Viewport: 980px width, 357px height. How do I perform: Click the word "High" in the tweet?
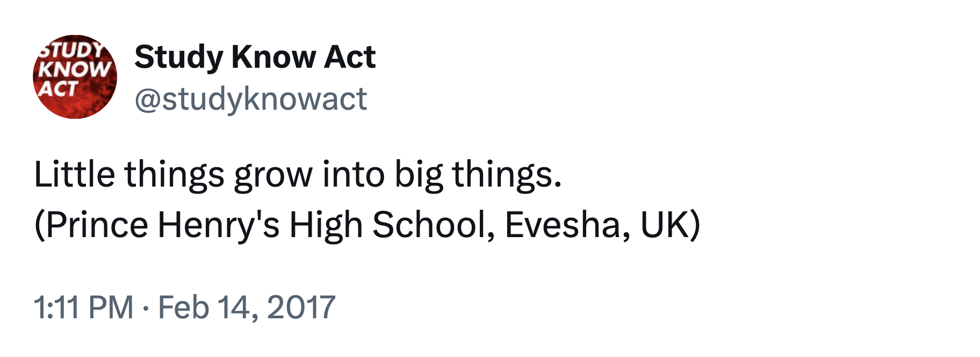pyautogui.click(x=326, y=225)
